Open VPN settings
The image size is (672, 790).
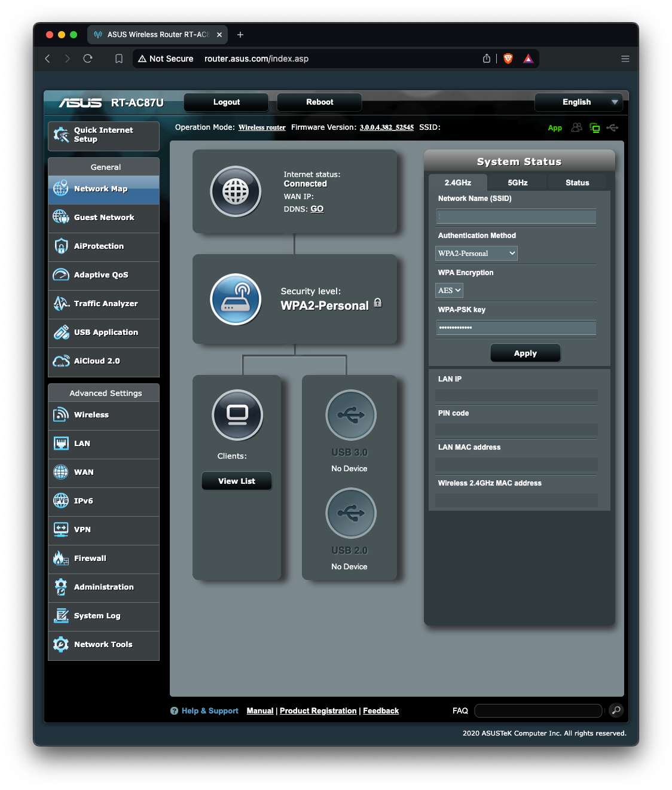(x=103, y=530)
